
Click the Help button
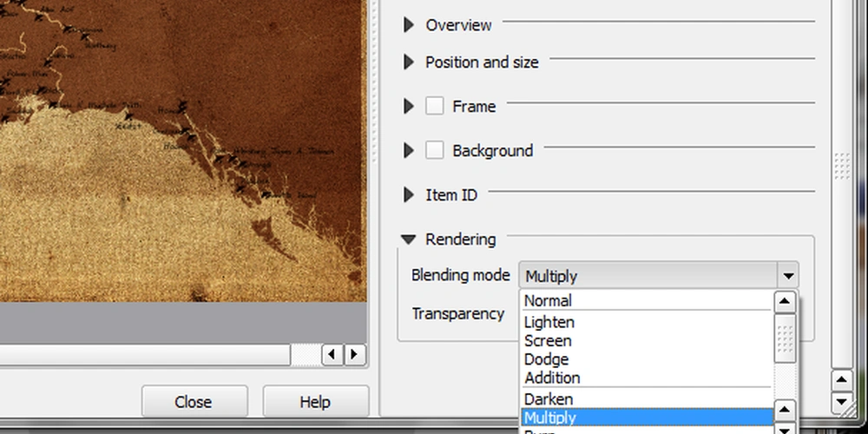316,402
